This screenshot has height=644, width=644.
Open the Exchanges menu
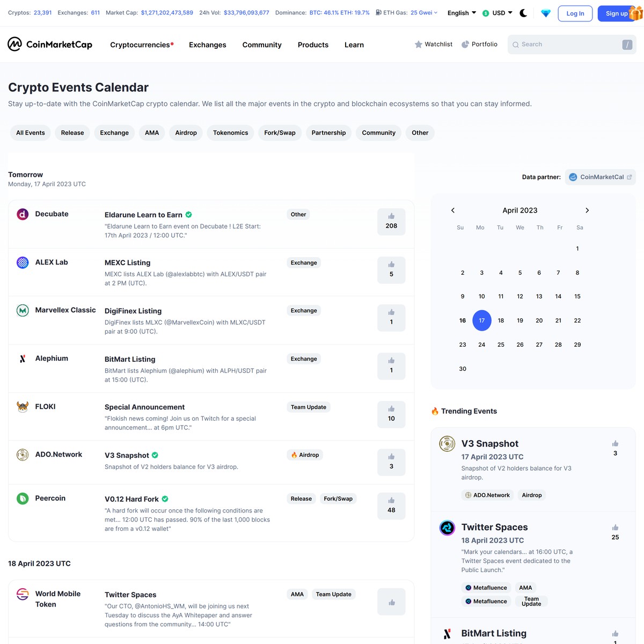[207, 45]
